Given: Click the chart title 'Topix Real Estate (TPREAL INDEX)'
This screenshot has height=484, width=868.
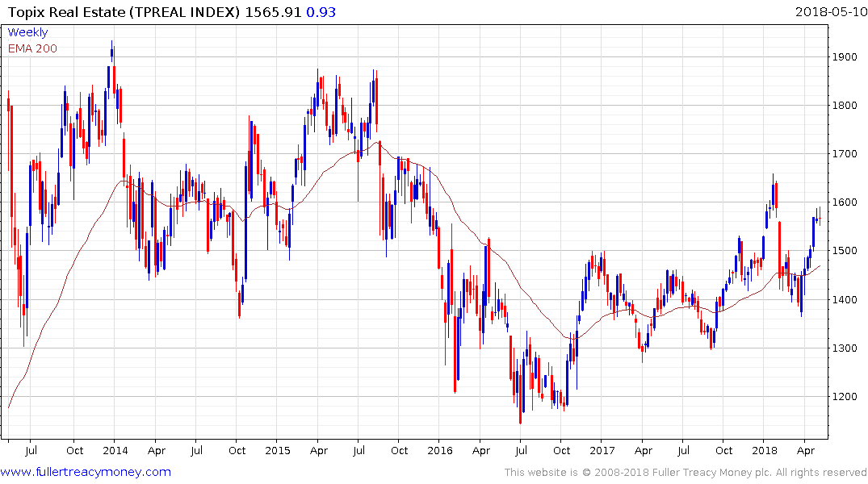Looking at the screenshot, I should 124,12.
